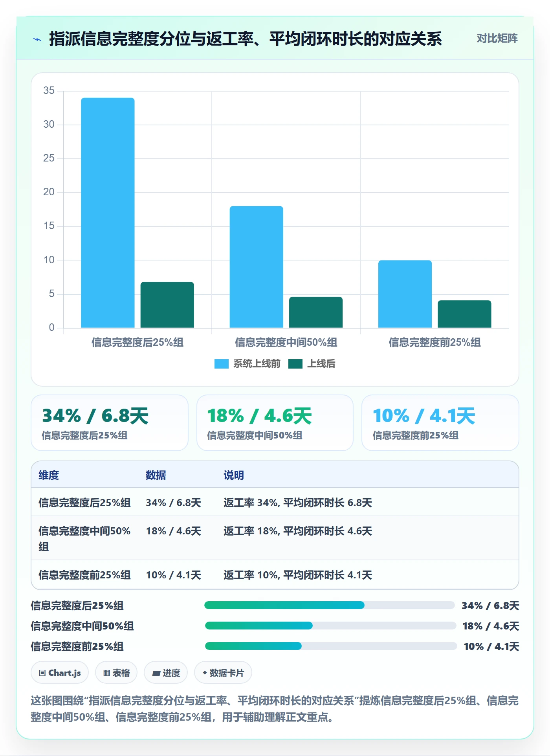The width and height of the screenshot is (550, 756).
Task: Click the 34% / 6.8天 label beside the progress bar
Action: click(490, 606)
